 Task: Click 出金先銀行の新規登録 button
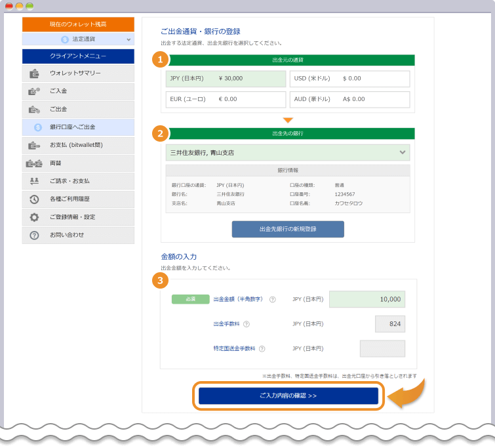coord(288,230)
